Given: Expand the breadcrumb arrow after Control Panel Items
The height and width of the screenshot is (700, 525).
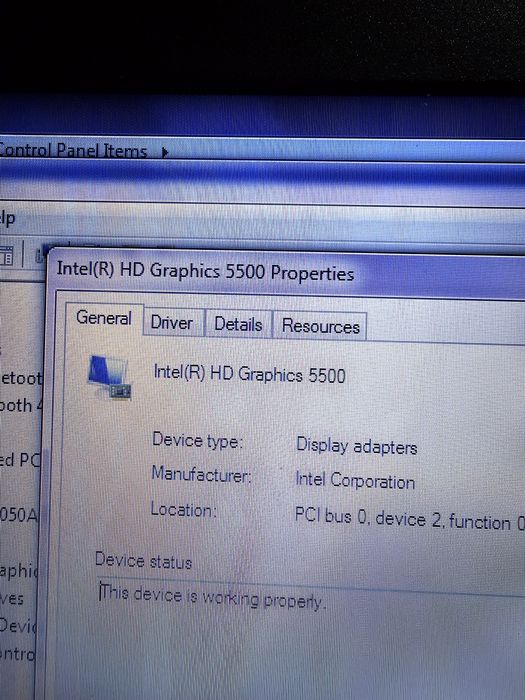Looking at the screenshot, I should coord(165,153).
